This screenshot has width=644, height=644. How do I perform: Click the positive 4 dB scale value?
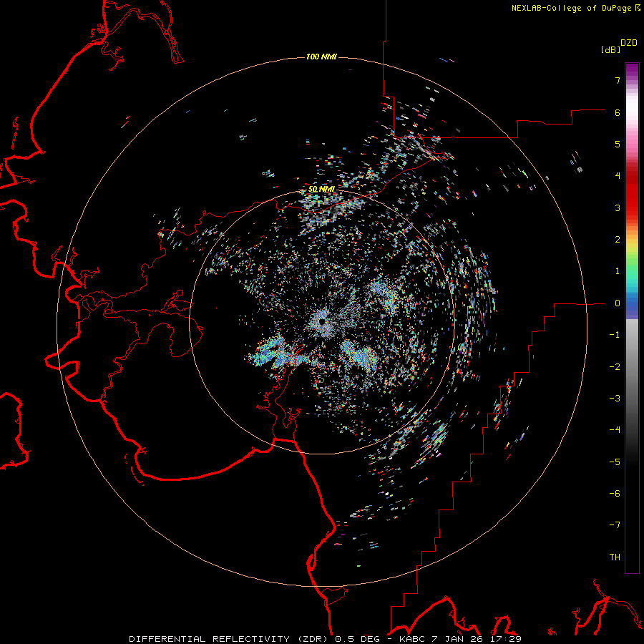click(618, 176)
